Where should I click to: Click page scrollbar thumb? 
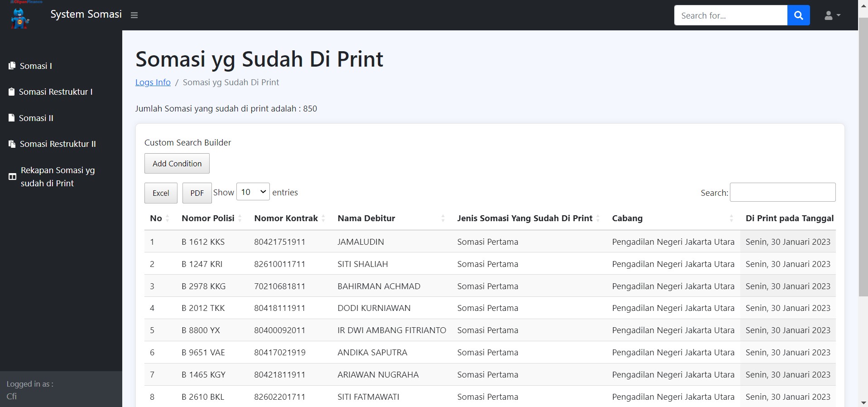(863, 157)
